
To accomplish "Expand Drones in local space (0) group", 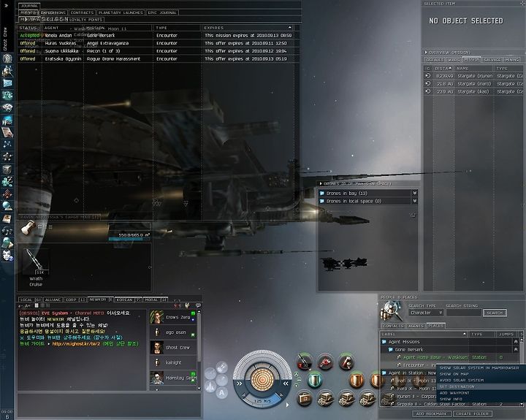I will point(415,201).
